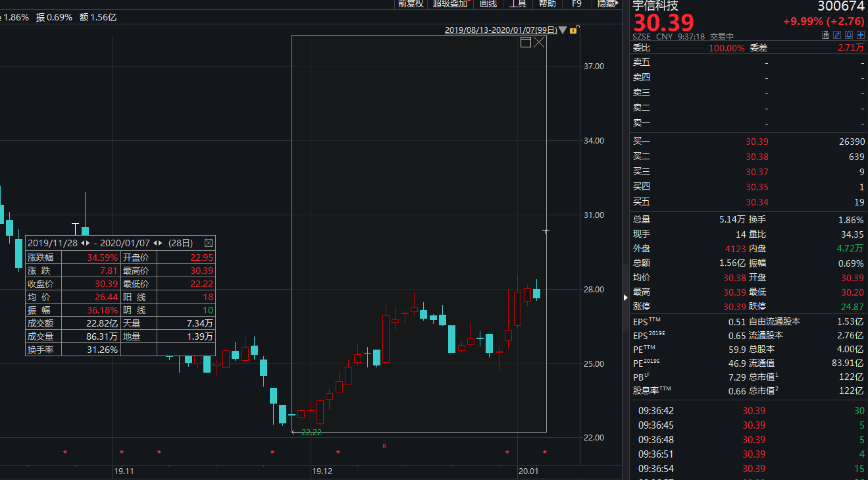This screenshot has width=868, height=480.
Task: Click the 37.00 price axis label
Action: (594, 67)
